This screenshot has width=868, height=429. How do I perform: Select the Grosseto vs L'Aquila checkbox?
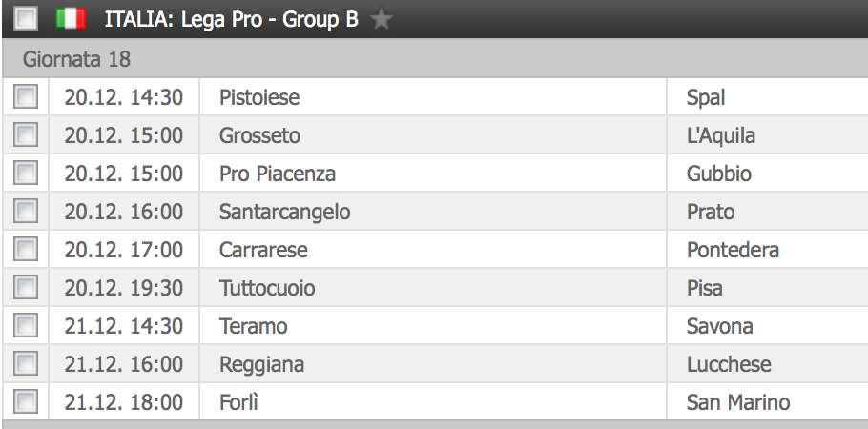[26, 134]
